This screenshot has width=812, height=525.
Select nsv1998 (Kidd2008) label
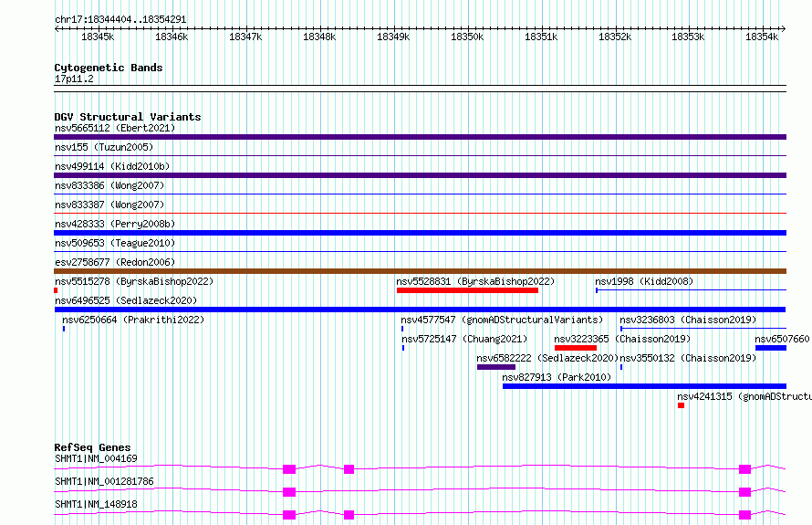point(644,281)
